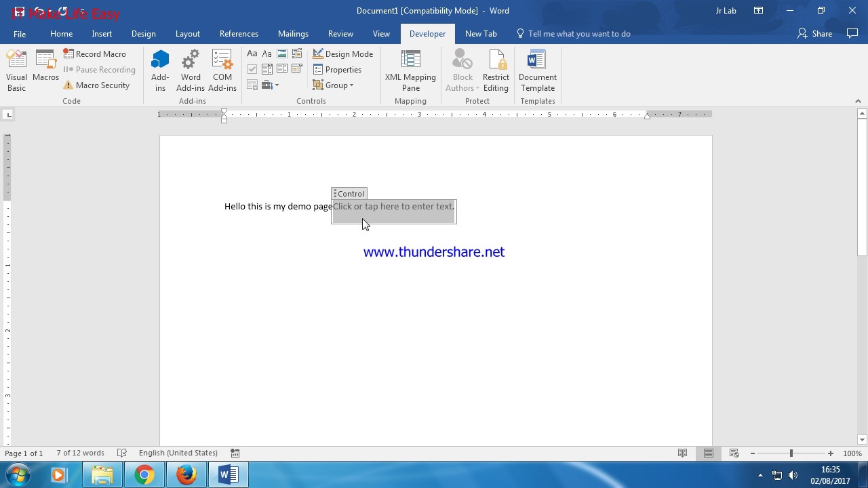The height and width of the screenshot is (488, 868).
Task: Open zoom level 100% dialog
Action: click(x=852, y=453)
